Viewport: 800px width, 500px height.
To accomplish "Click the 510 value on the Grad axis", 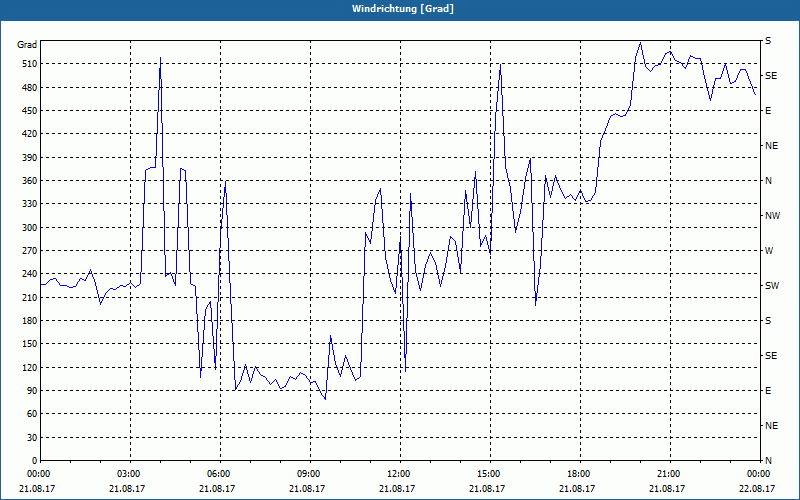I will click(29, 64).
